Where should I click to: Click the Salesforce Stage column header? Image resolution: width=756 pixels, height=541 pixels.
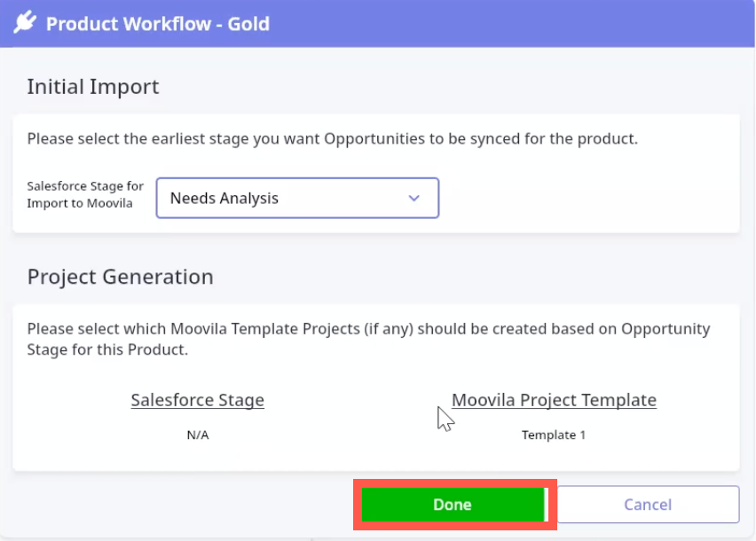pyautogui.click(x=197, y=400)
